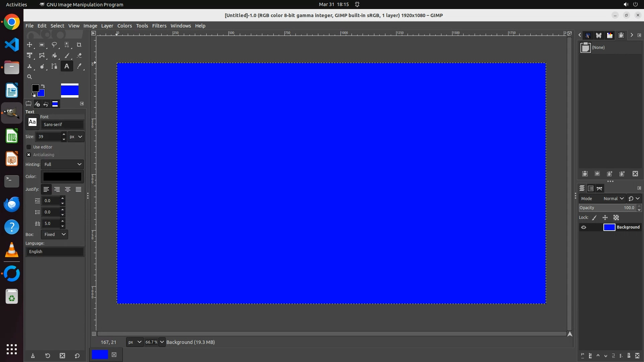Hide the Background layer with eye icon
The height and width of the screenshot is (362, 644).
coord(584,227)
